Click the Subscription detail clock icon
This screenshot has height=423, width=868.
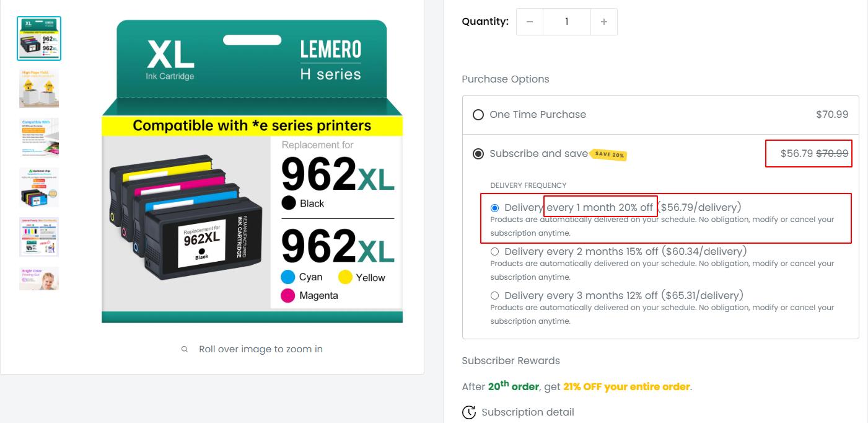click(x=469, y=412)
